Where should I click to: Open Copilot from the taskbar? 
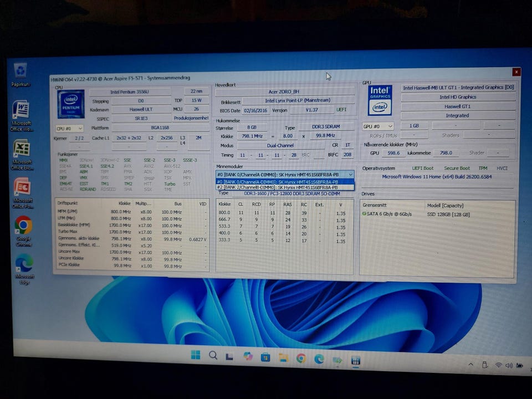(x=248, y=356)
